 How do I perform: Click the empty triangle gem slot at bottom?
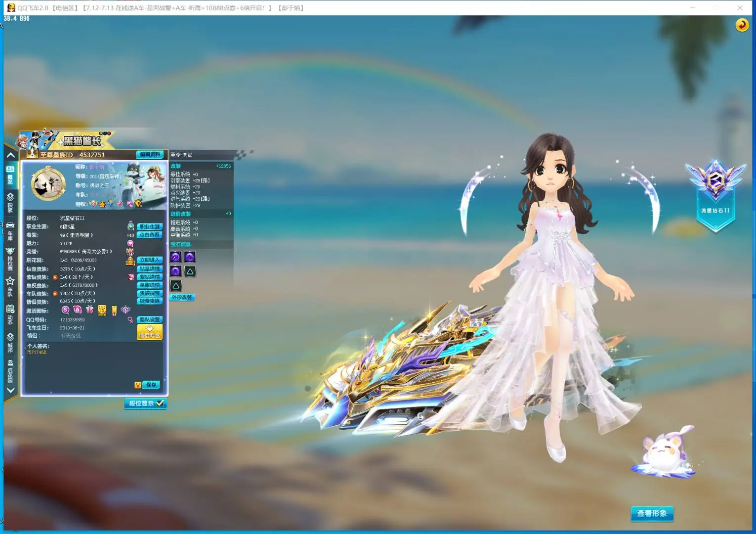(175, 285)
